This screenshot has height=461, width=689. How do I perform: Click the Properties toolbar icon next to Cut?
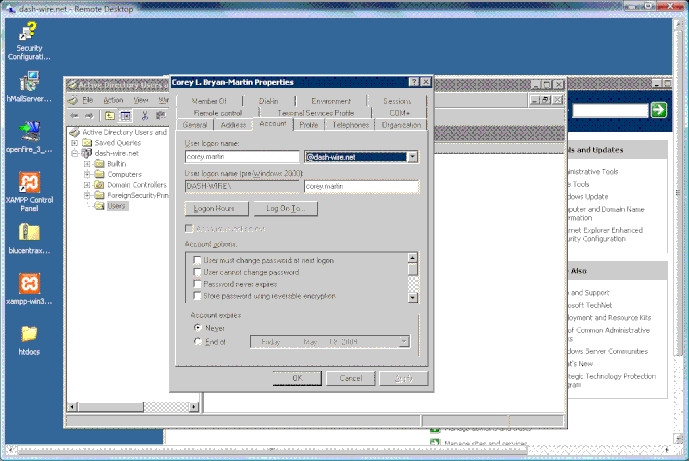point(161,116)
